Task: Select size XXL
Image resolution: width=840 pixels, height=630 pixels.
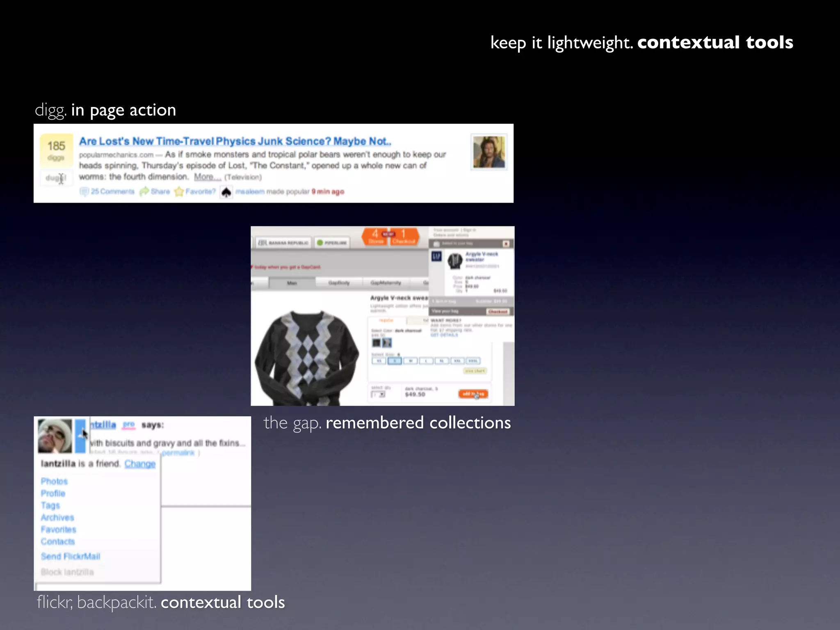Action: (x=457, y=361)
